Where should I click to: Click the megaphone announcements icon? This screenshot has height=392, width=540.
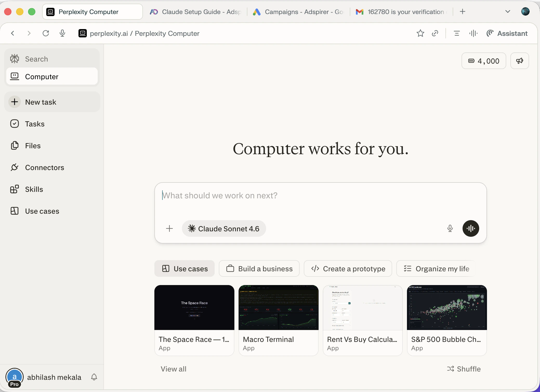pos(519,61)
